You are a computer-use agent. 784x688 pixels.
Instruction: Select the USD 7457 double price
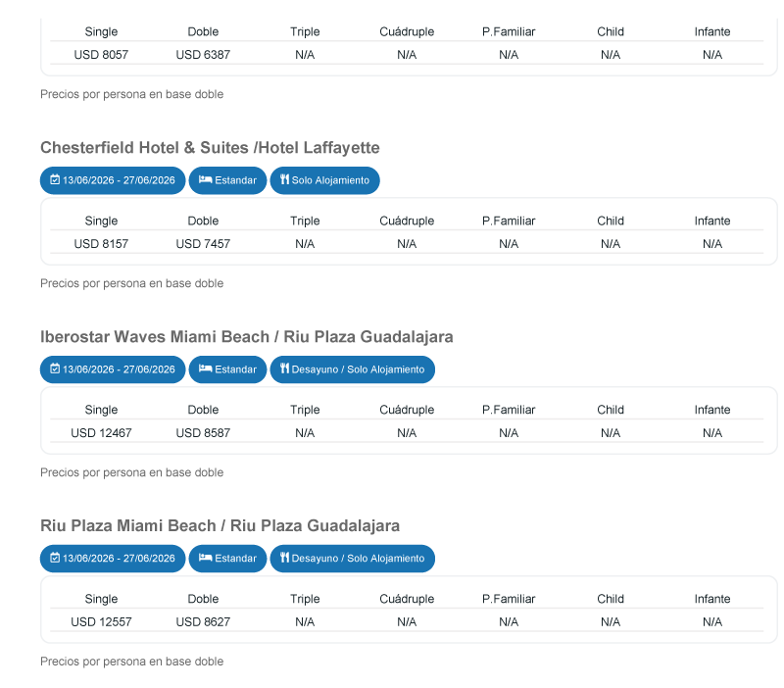click(203, 244)
